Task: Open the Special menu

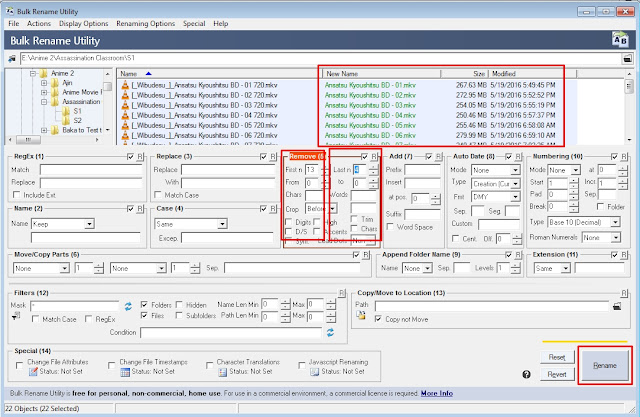Action: tap(194, 24)
